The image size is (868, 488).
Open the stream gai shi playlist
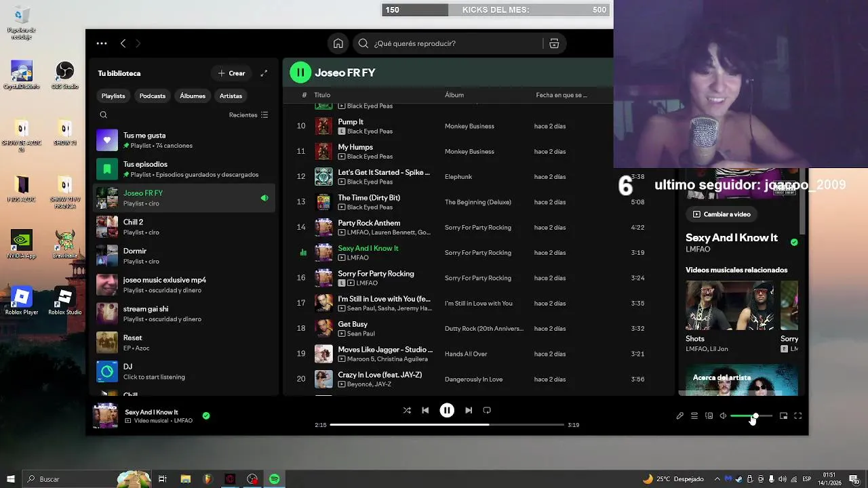(184, 314)
